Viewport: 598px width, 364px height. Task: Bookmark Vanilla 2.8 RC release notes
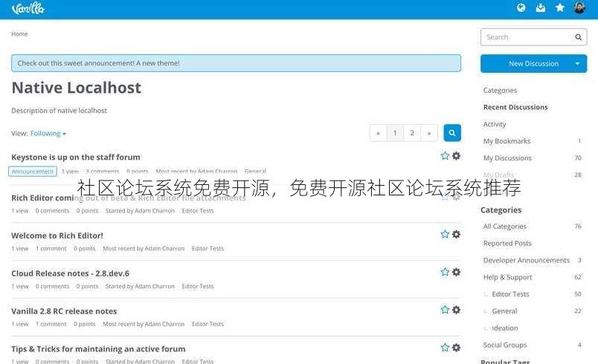(445, 310)
